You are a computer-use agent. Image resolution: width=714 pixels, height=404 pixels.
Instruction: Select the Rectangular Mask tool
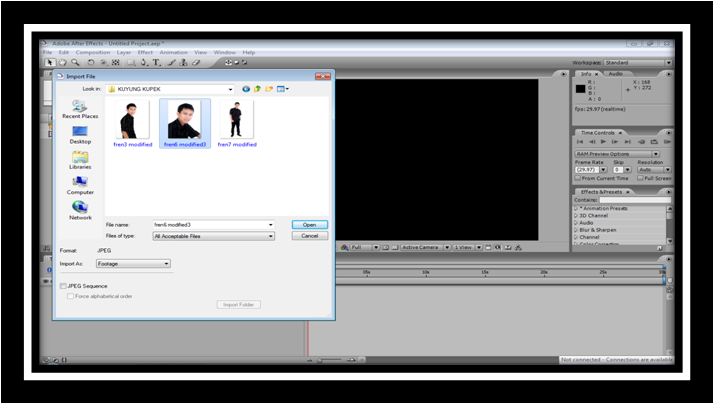click(x=131, y=62)
